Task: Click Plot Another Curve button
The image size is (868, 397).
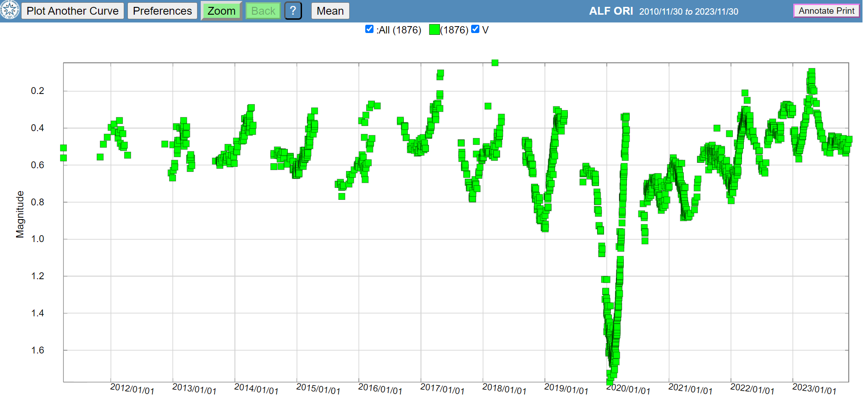Action: 72,11
